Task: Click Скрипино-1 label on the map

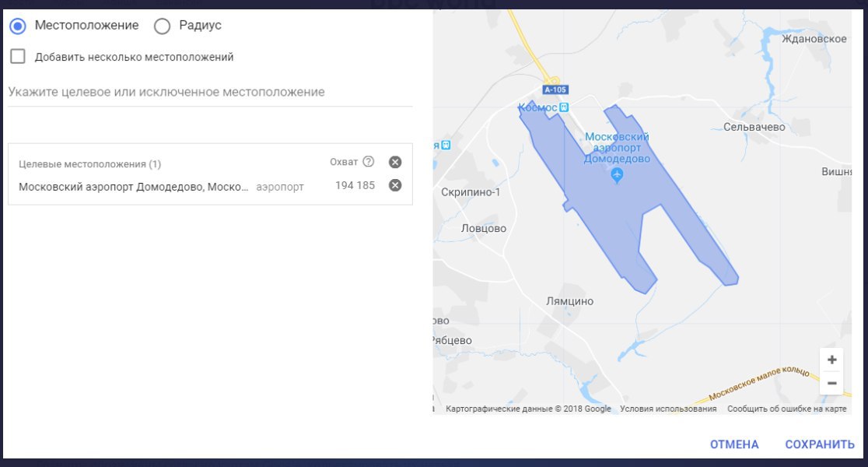Action: [471, 192]
